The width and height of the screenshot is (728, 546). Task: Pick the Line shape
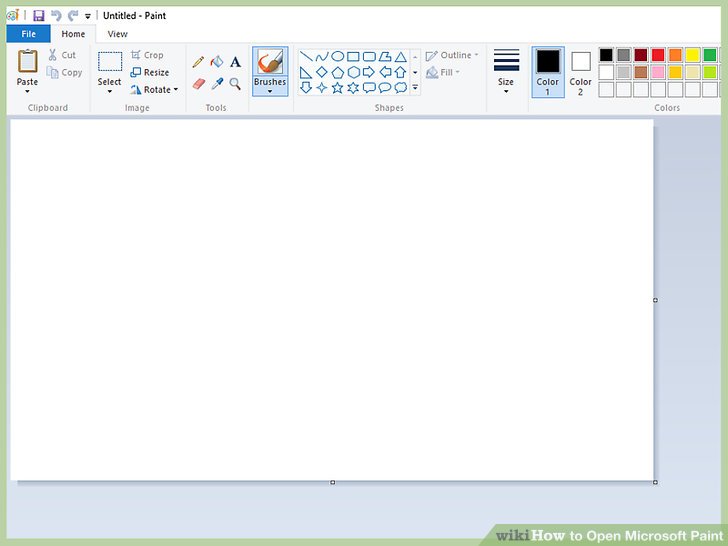coord(306,57)
